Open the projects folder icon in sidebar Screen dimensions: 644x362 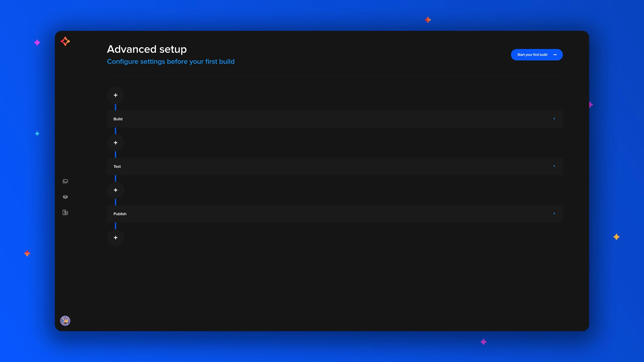click(x=65, y=181)
